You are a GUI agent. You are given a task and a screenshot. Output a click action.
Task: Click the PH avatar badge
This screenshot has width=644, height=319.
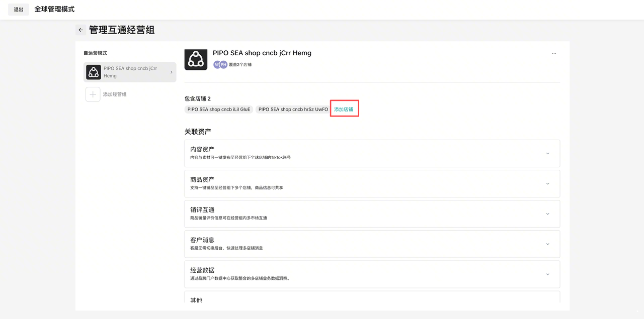[x=223, y=65]
